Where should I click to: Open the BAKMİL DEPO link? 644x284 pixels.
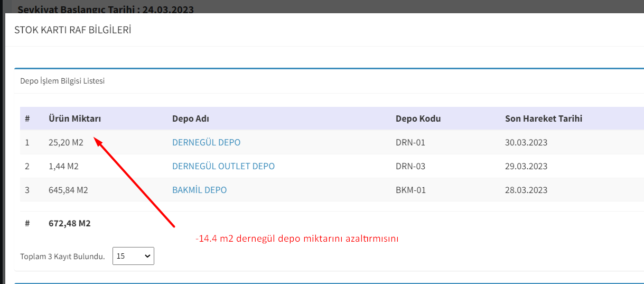[x=199, y=190]
